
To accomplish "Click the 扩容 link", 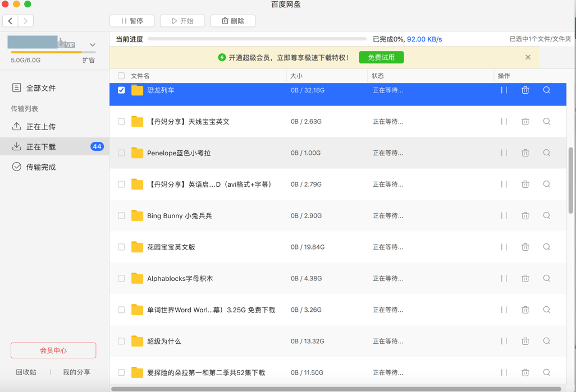I will 89,60.
